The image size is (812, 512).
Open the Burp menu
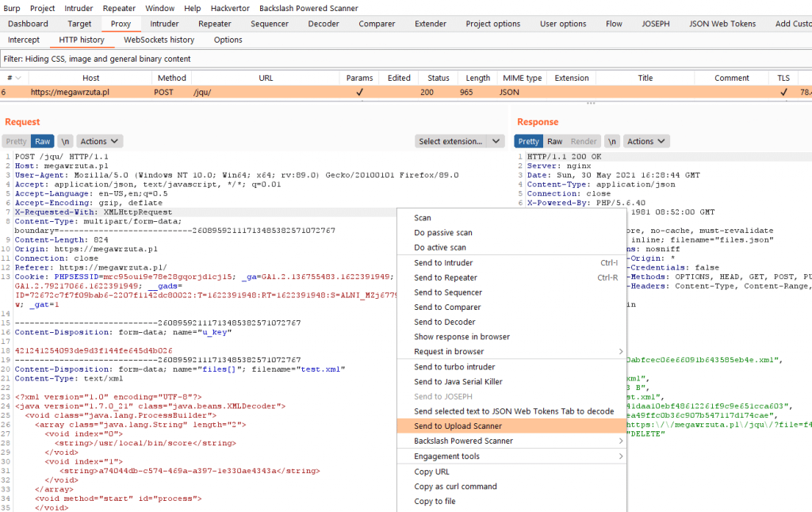coord(11,8)
